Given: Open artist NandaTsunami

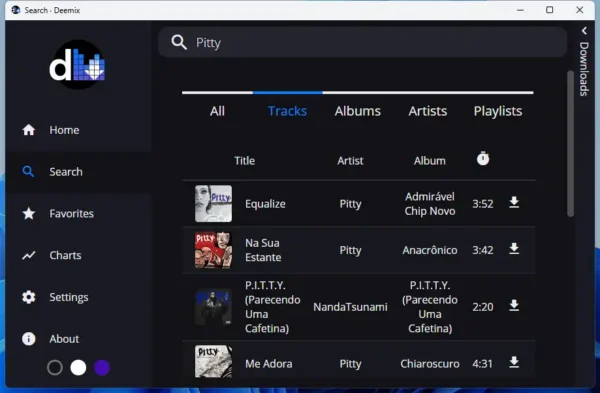Looking at the screenshot, I should coord(350,307).
